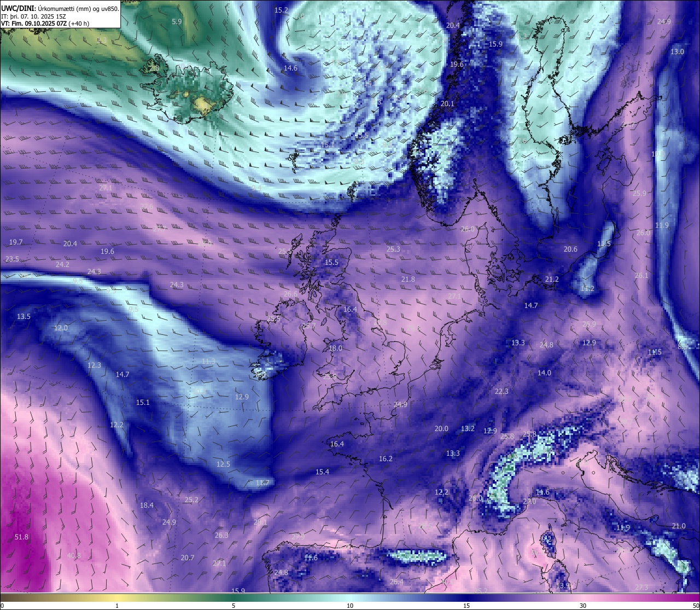Pick the 15.5 value over Scotland

coord(331,263)
